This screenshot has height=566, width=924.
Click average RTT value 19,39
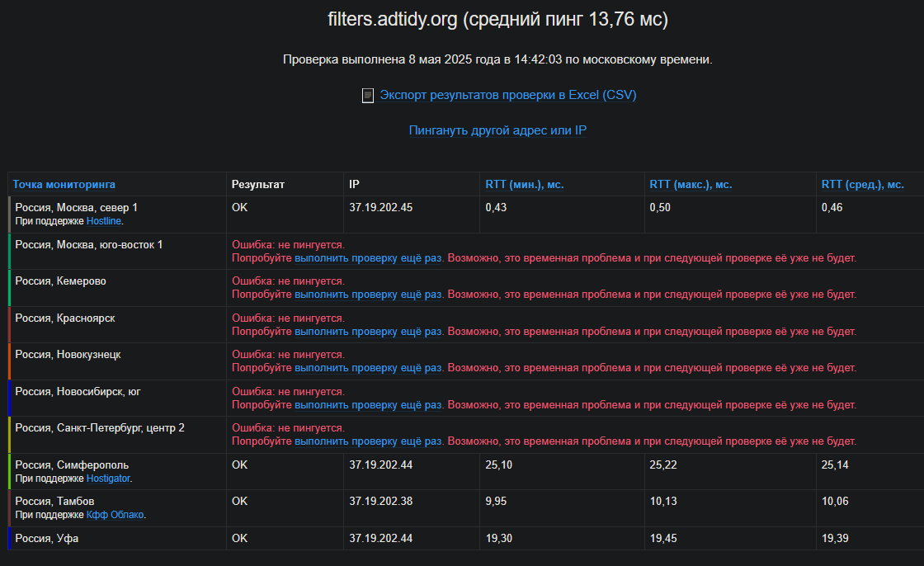pos(835,538)
